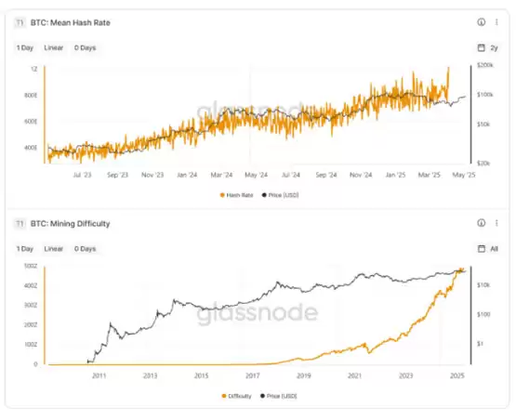Click calendar icon beside 2y range
Screen dimensions: 516x420
tap(481, 47)
